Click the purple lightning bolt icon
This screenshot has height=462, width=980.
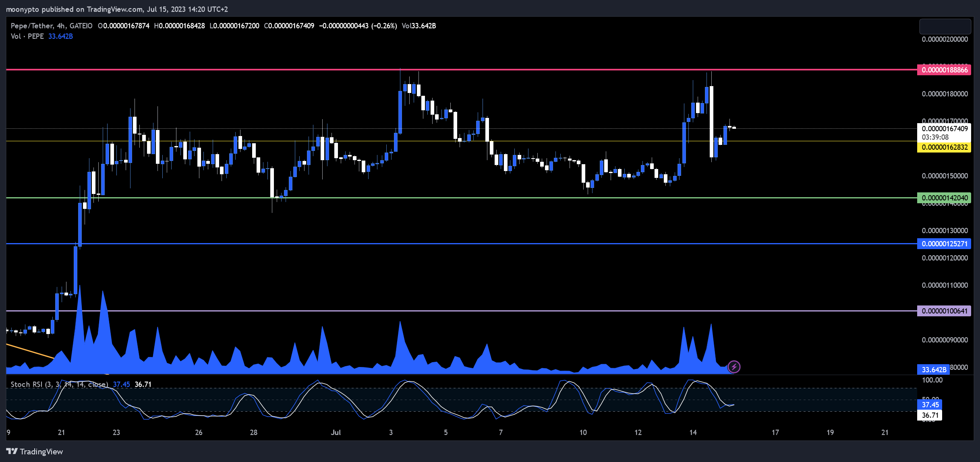click(x=734, y=367)
